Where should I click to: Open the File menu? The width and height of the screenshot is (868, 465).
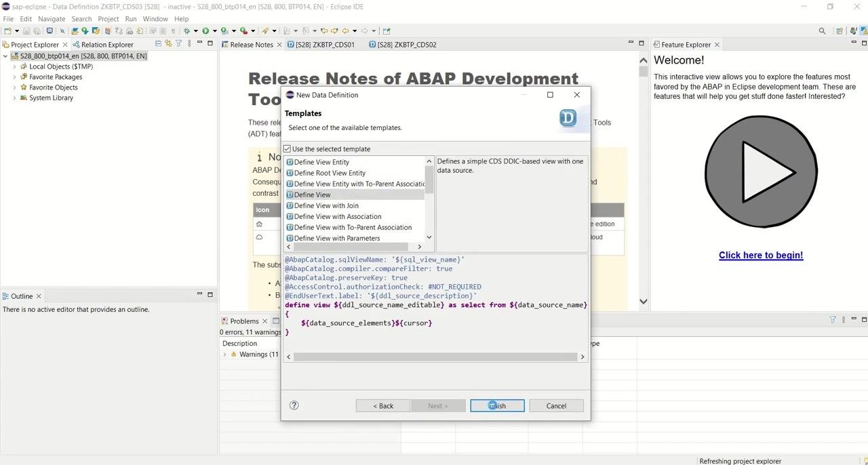tap(8, 19)
